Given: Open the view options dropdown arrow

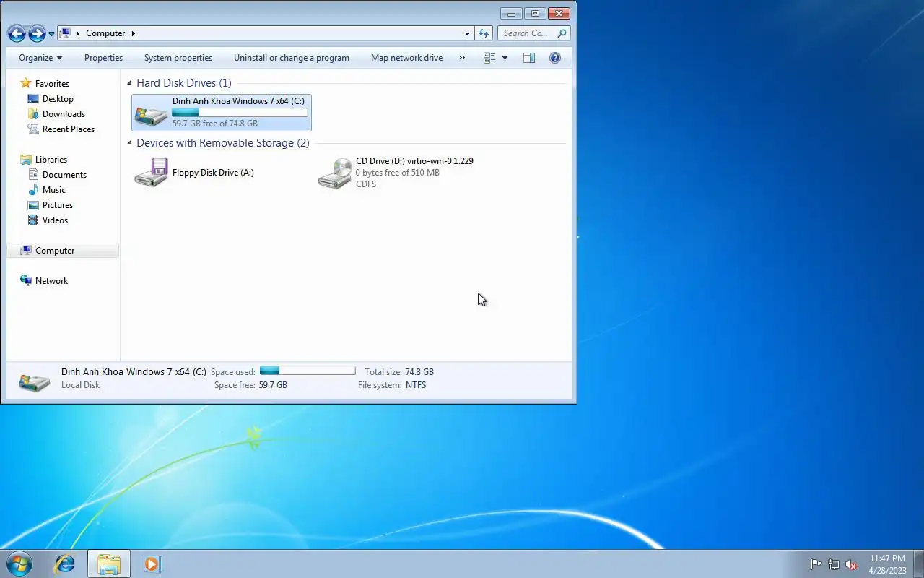Looking at the screenshot, I should tap(505, 58).
